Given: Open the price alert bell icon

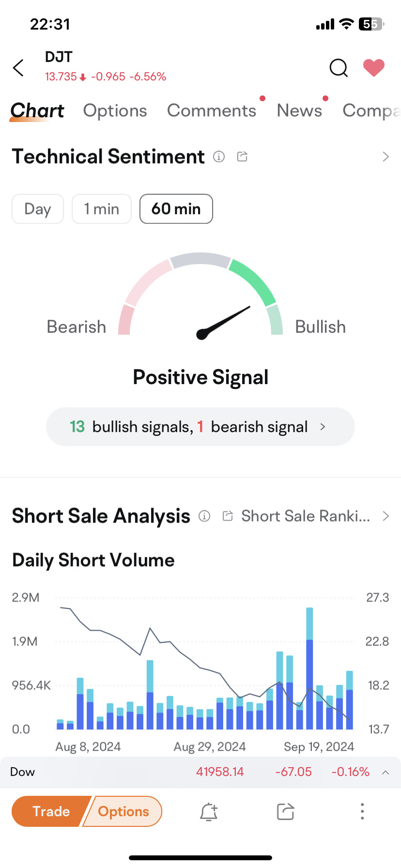Looking at the screenshot, I should [209, 811].
